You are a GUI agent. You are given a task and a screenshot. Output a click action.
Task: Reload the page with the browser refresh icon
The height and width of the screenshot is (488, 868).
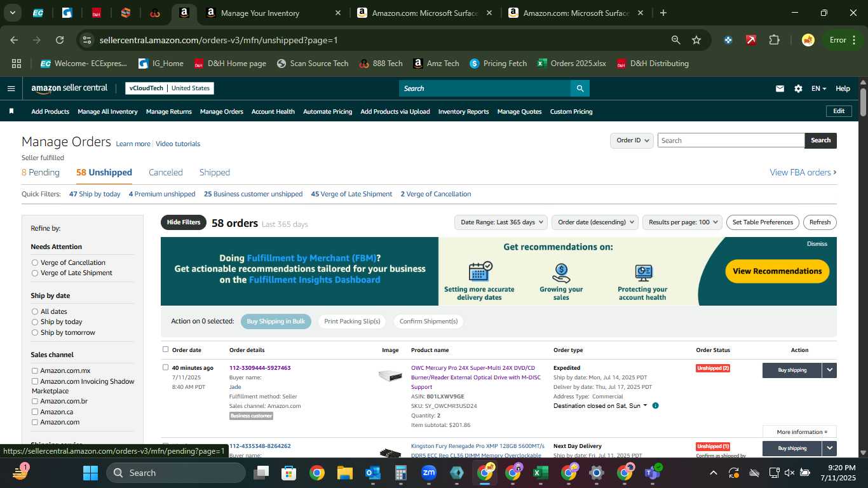[x=60, y=40]
